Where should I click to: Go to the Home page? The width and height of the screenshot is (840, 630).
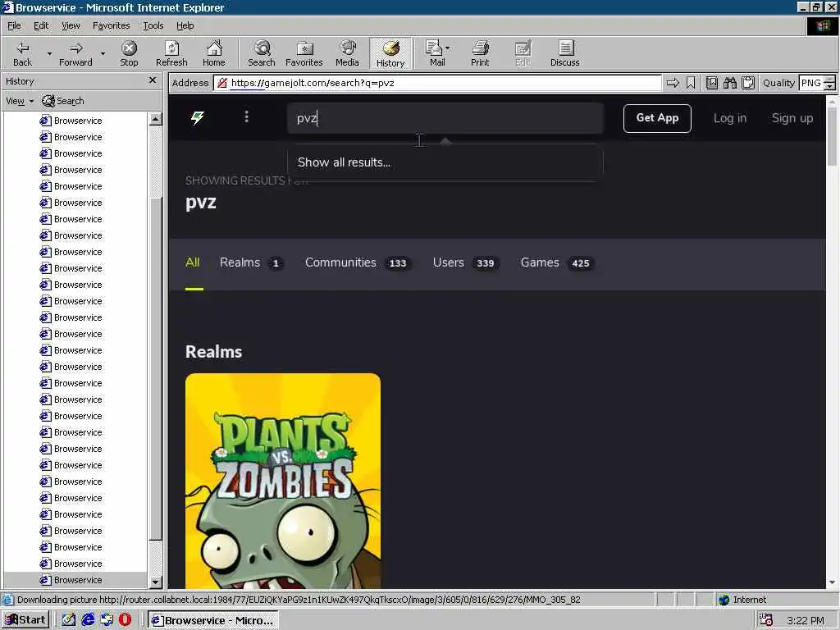[x=214, y=53]
